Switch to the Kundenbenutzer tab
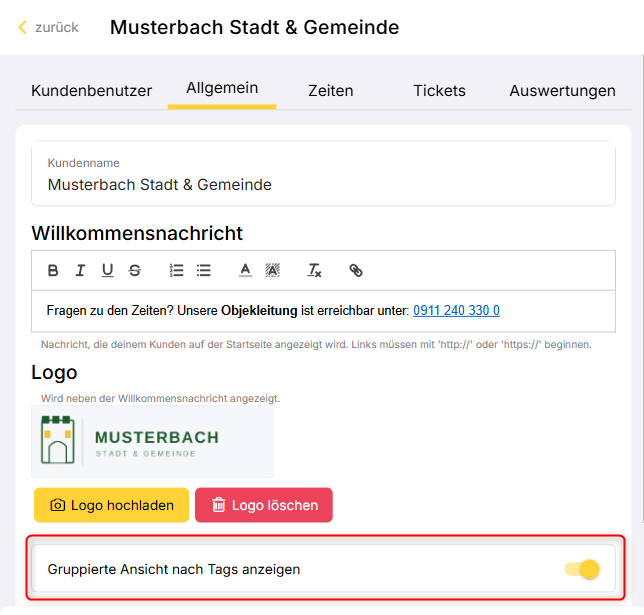Screen dimensions: 644x615 [92, 91]
